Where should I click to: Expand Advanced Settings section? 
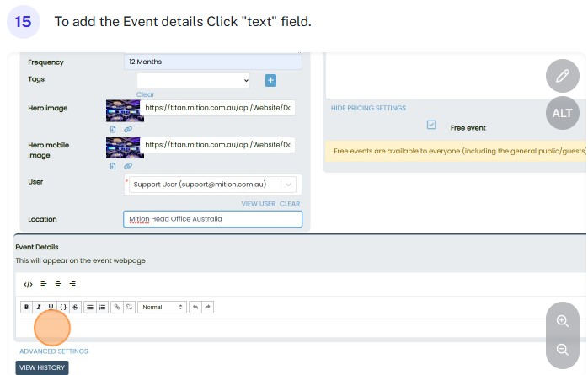[x=54, y=351]
